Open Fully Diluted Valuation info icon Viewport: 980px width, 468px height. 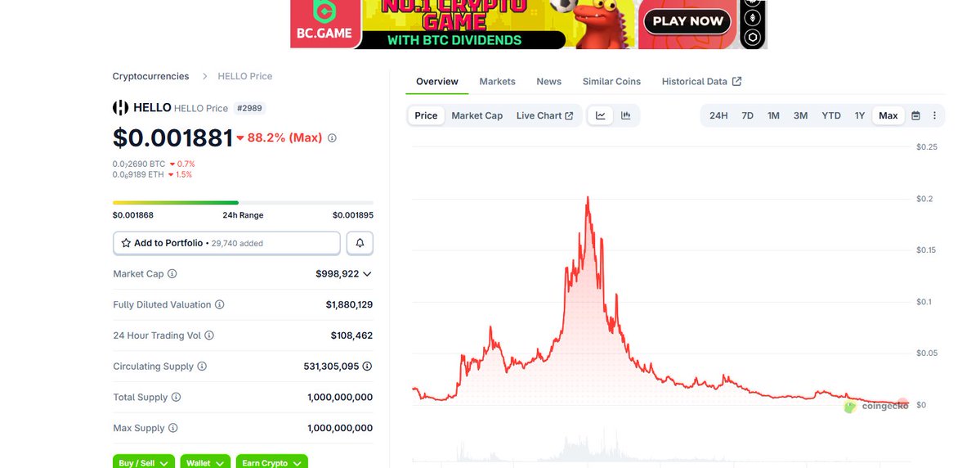click(x=219, y=304)
